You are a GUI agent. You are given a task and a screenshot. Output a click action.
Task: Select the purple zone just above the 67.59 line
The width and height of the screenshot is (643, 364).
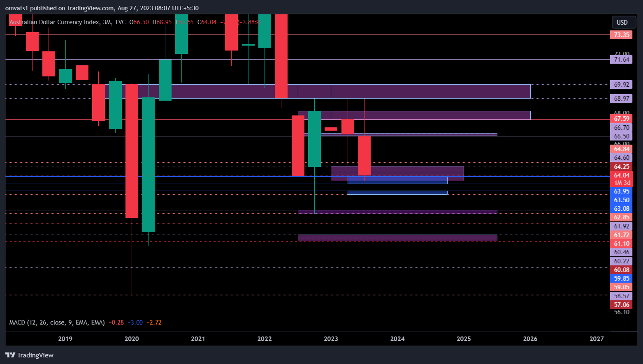[x=414, y=115]
